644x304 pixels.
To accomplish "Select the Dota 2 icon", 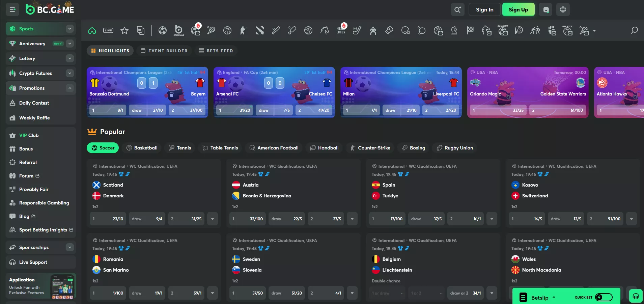I will pos(260,30).
